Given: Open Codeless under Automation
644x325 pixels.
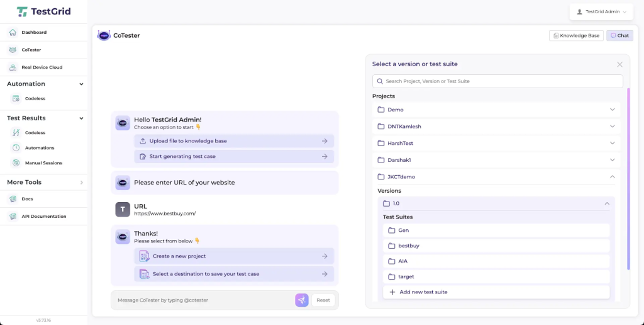Looking at the screenshot, I should [x=35, y=99].
